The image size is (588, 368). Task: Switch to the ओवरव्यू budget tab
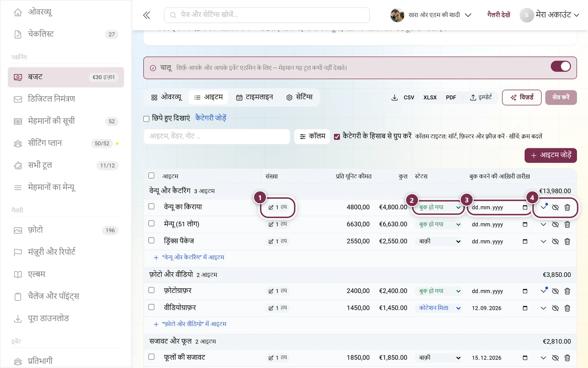[166, 97]
